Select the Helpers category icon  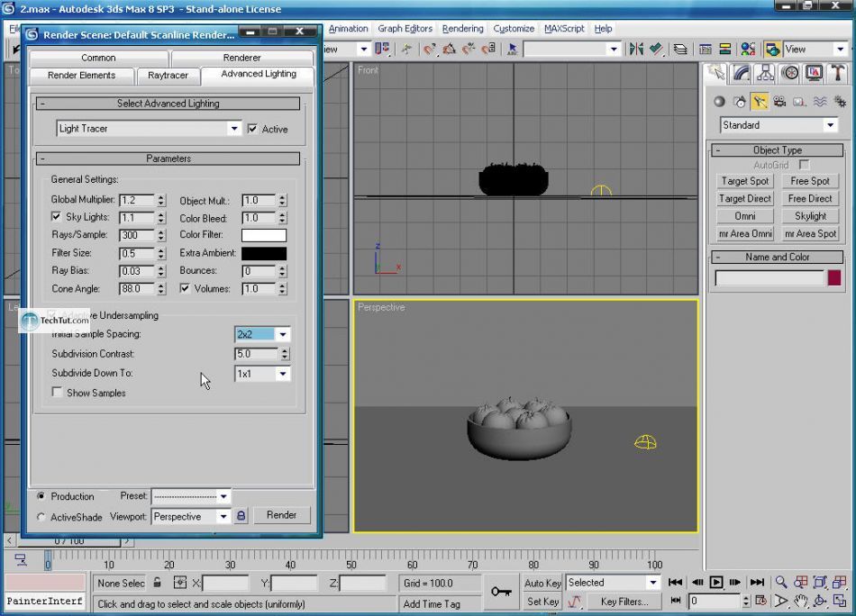click(x=800, y=102)
